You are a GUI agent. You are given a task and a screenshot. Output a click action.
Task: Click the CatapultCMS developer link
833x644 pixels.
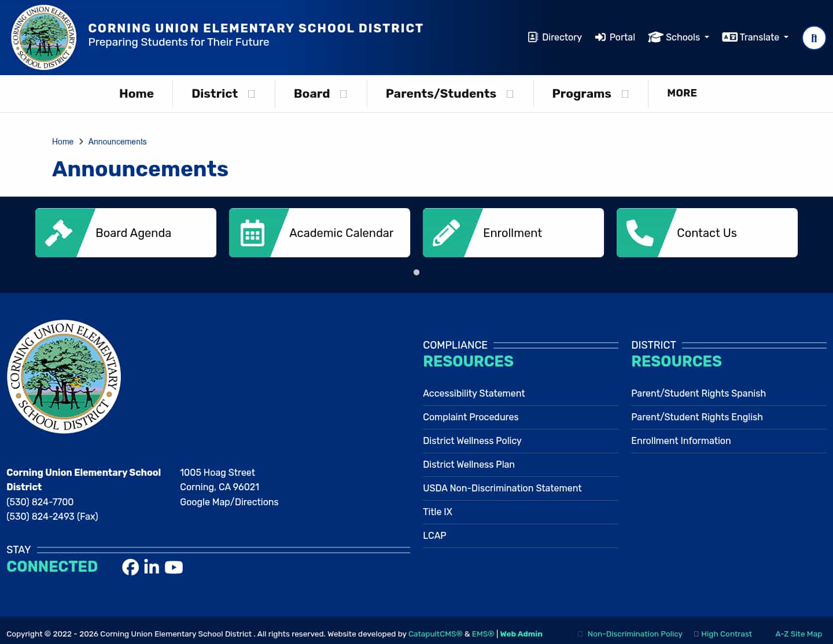click(435, 634)
